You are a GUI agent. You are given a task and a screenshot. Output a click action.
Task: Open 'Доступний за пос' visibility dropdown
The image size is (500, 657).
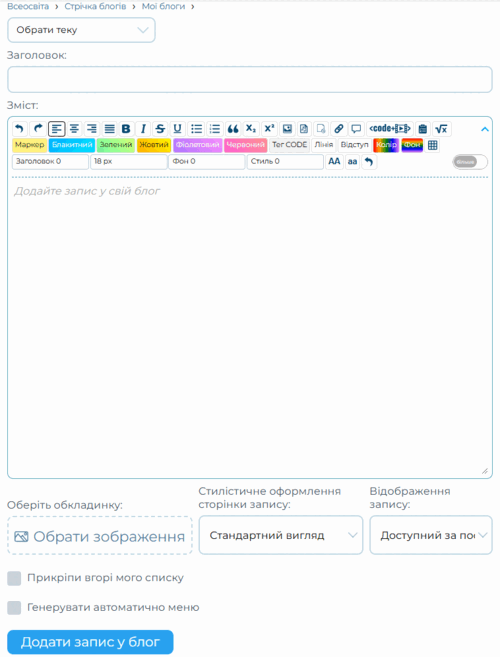tap(431, 535)
